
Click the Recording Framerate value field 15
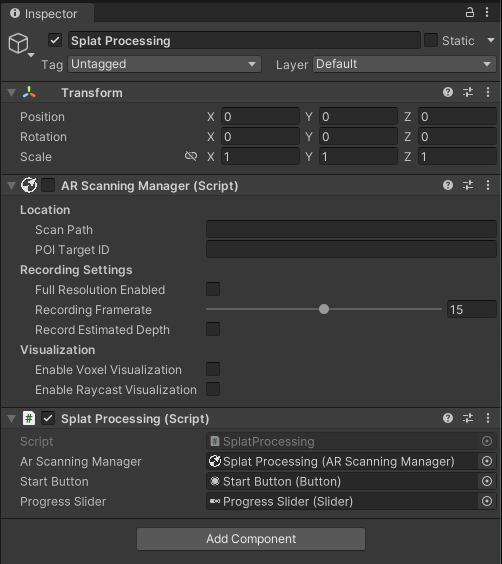tap(471, 309)
